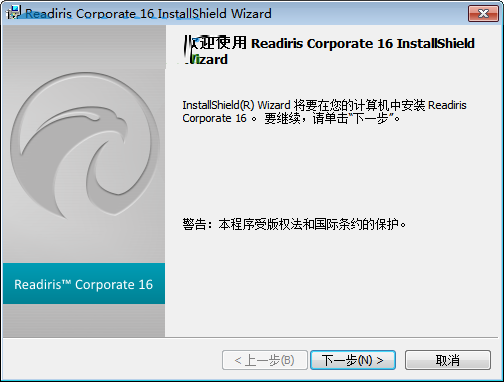Screen dimensions: 504x382
Task: Click the Readiris™ Corporate 16 teal banner
Action: point(84,284)
